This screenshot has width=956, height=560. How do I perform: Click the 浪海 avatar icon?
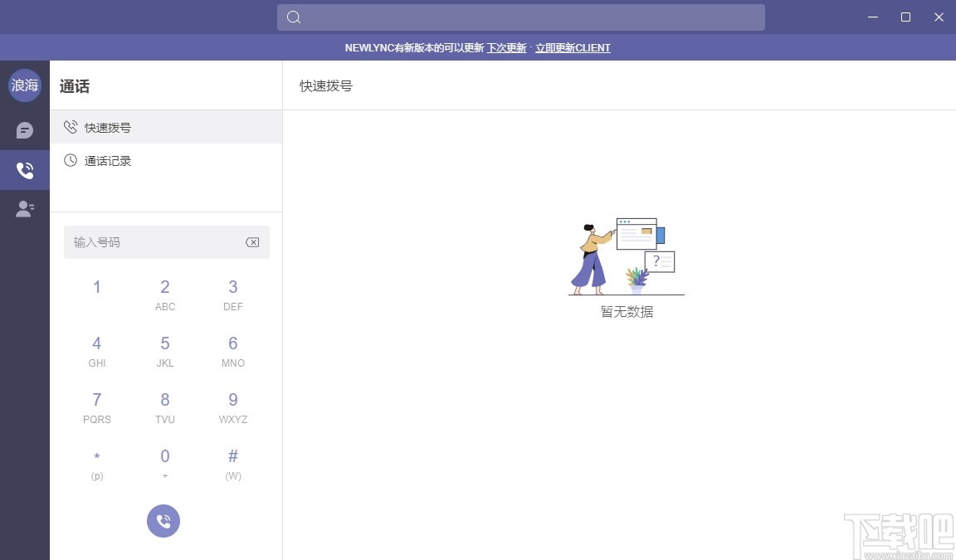[24, 85]
